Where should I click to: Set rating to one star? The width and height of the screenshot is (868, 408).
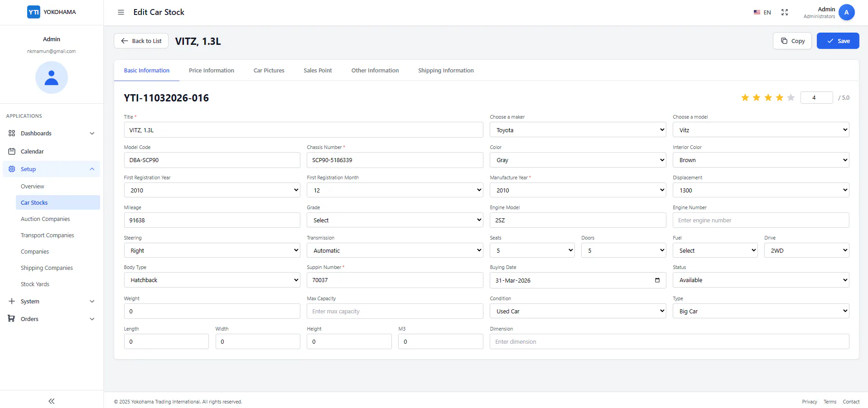(x=745, y=97)
